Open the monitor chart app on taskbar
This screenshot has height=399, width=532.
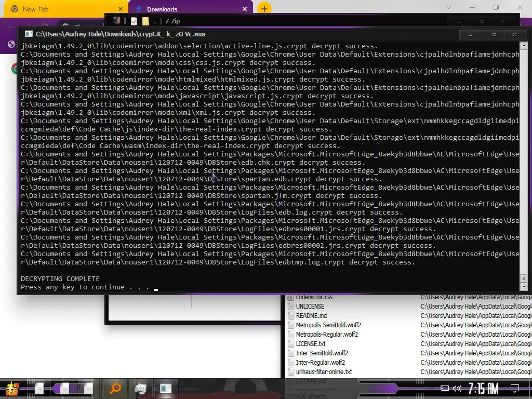coord(140,389)
